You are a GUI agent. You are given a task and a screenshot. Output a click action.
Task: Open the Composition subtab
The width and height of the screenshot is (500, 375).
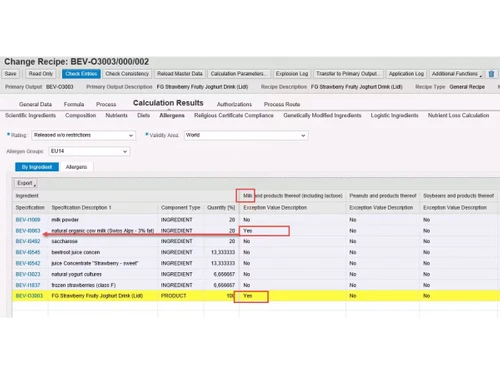(81, 115)
